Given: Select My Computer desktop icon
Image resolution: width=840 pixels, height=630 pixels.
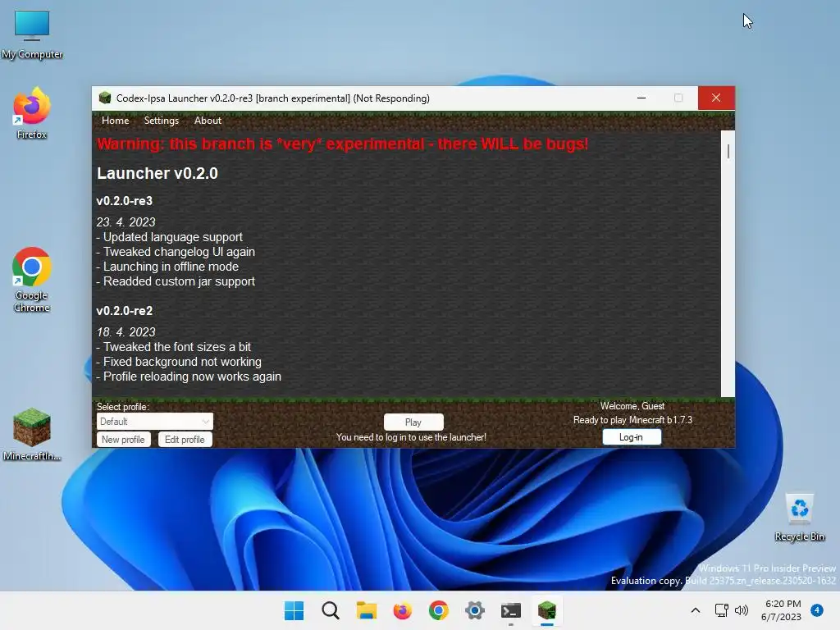Looking at the screenshot, I should pyautogui.click(x=32, y=35).
